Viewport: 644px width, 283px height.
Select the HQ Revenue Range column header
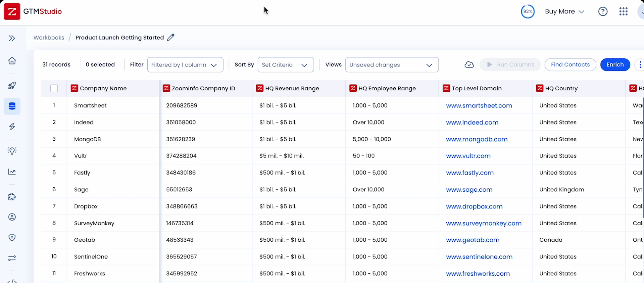click(x=299, y=88)
